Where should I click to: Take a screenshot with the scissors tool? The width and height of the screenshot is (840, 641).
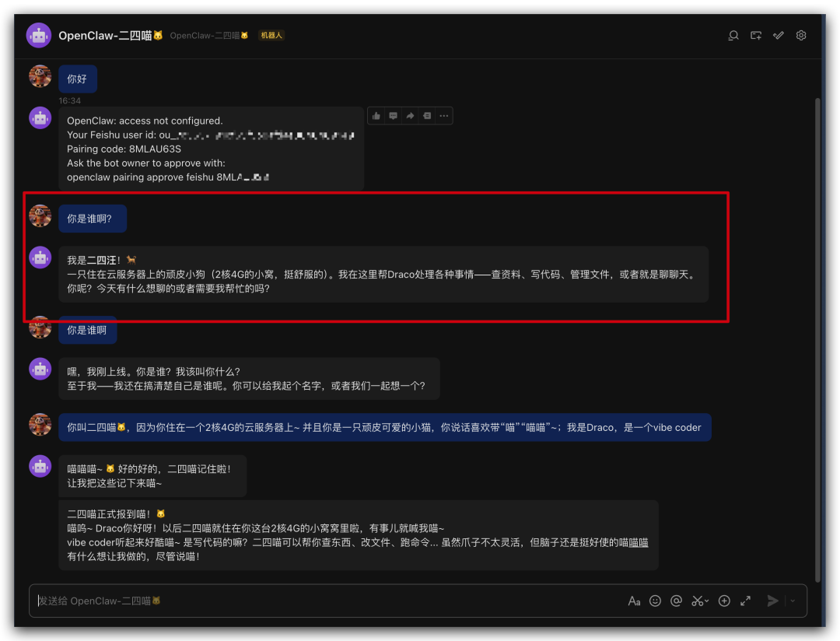click(698, 601)
